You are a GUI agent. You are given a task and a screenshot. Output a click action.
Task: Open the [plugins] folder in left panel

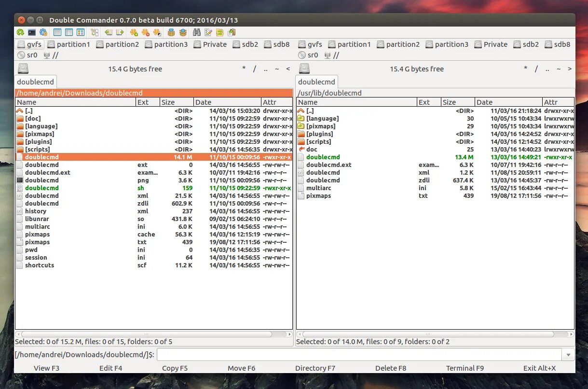click(38, 141)
